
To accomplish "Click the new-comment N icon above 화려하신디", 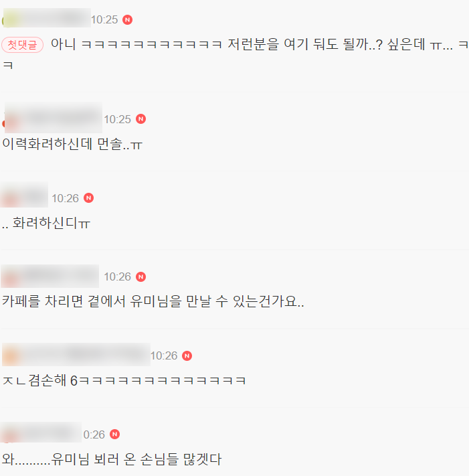I will coord(88,198).
